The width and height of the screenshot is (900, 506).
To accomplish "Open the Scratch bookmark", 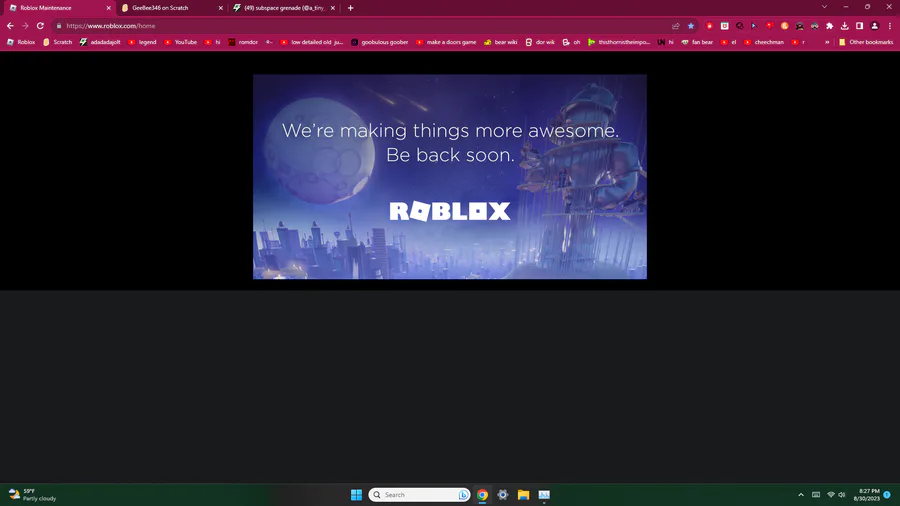I will point(57,42).
